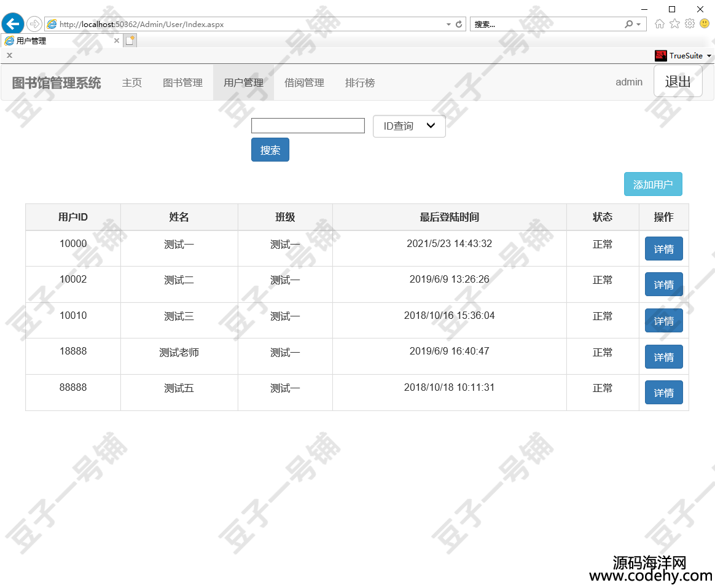The image size is (715, 588).
Task: Click the user search text input field
Action: click(308, 126)
